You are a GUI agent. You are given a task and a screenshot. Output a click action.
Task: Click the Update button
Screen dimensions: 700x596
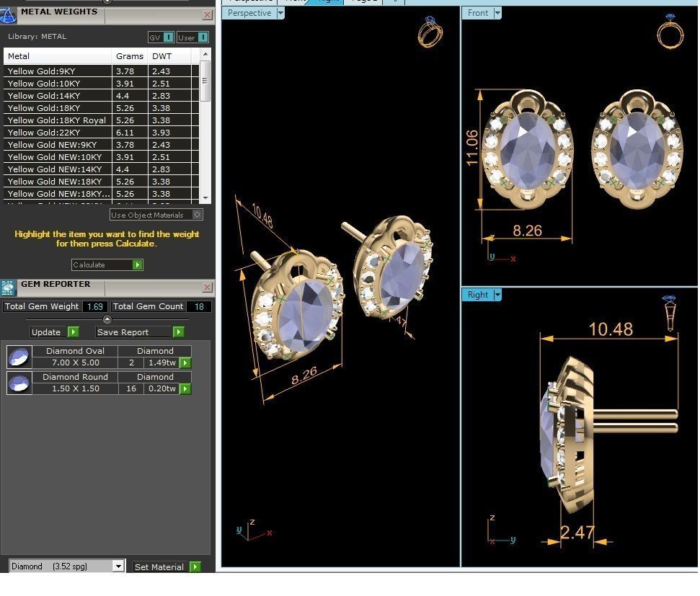tap(48, 332)
